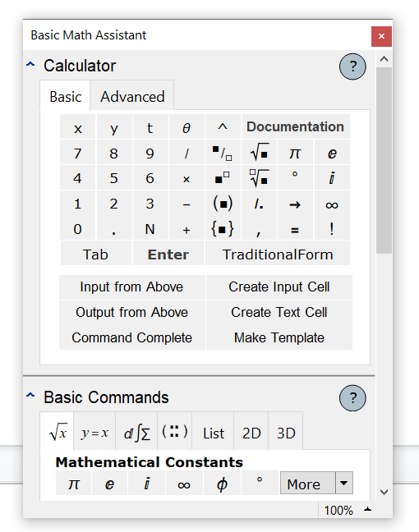Insert the superscript power template
Screen dimensions: 419x532
(x=223, y=178)
